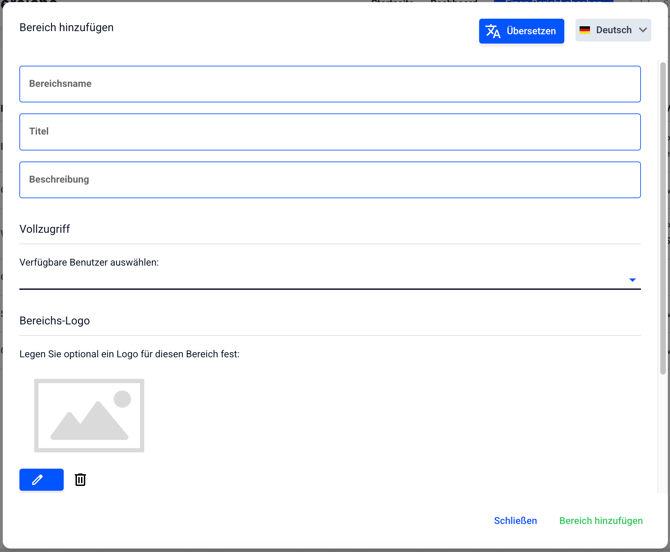Click the translate icon in Übersetzen button
670x552 pixels.
coord(493,31)
